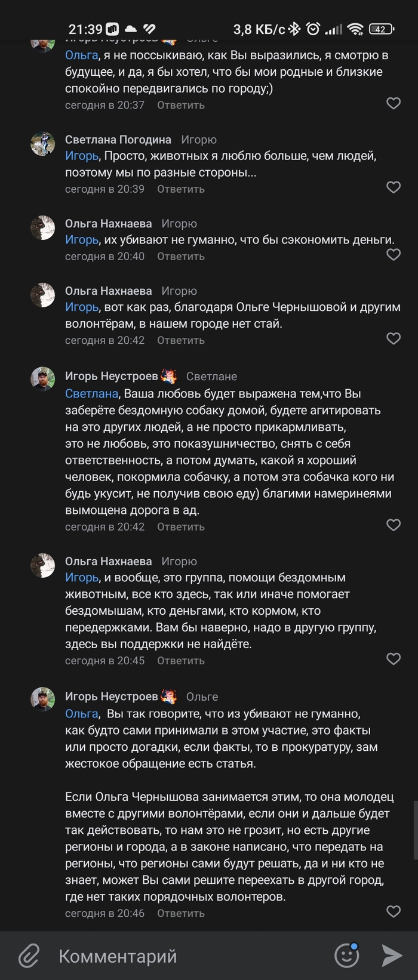Like Igor's long 20:46 comment
This screenshot has width=418, height=980.
coord(393,911)
